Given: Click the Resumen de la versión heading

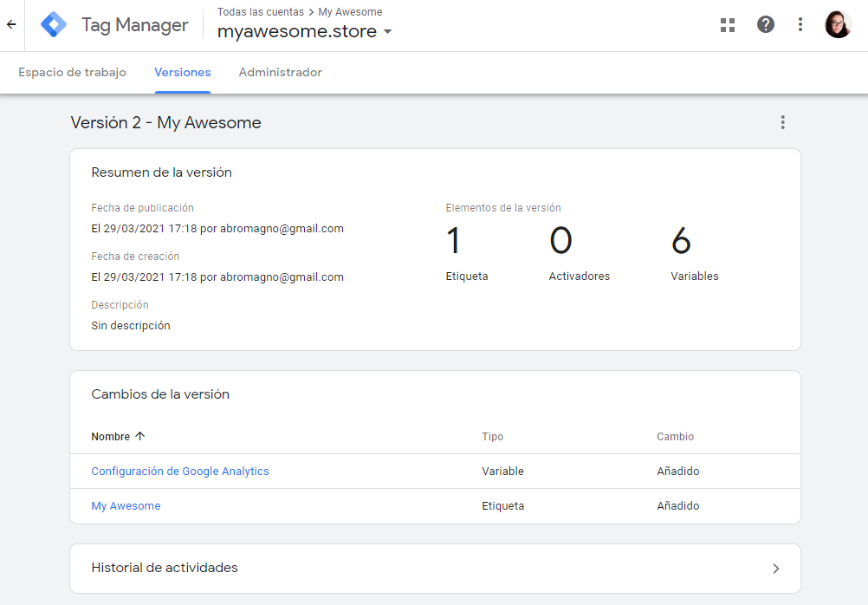Looking at the screenshot, I should pos(162,172).
